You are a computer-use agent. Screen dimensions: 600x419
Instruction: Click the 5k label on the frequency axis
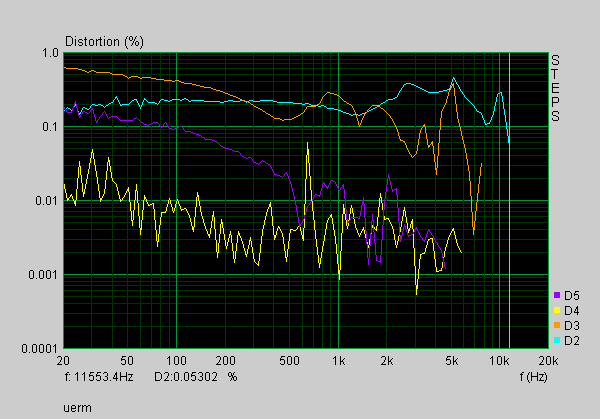point(452,361)
